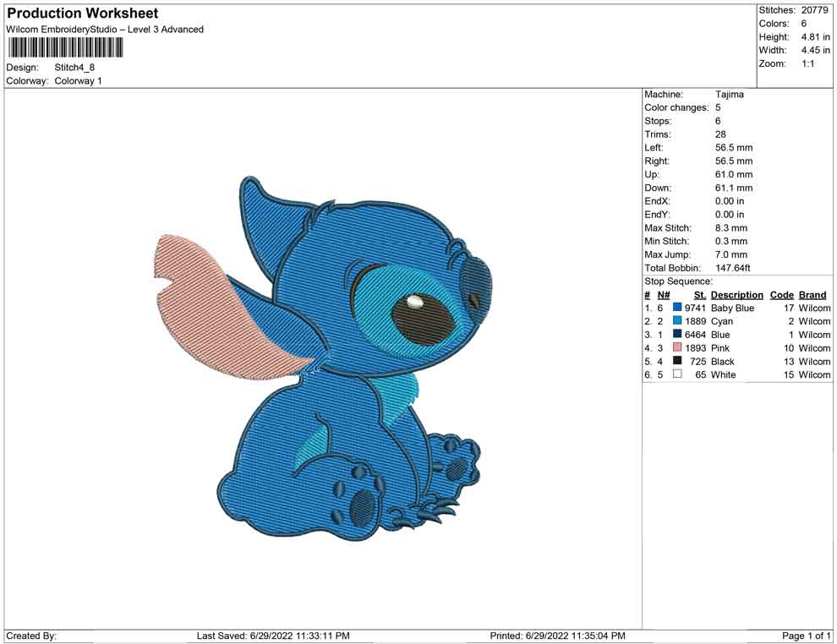837x644 pixels.
Task: Click 'Printed: 6/29/2022 11:35:04 PM'
Action: [558, 636]
